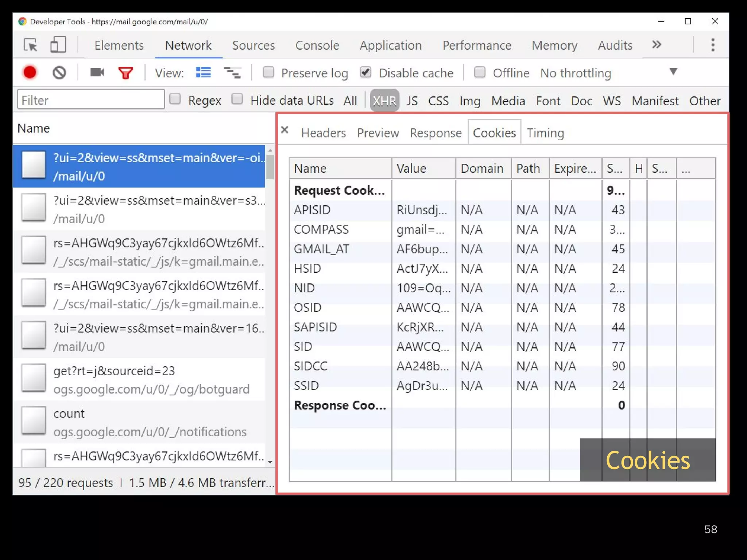Toggle the XHR filter button

click(384, 101)
